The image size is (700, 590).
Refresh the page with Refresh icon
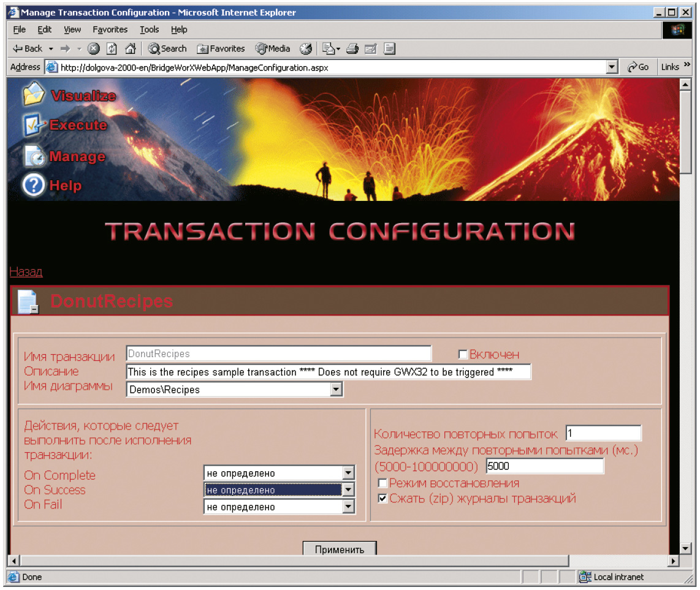click(x=112, y=48)
